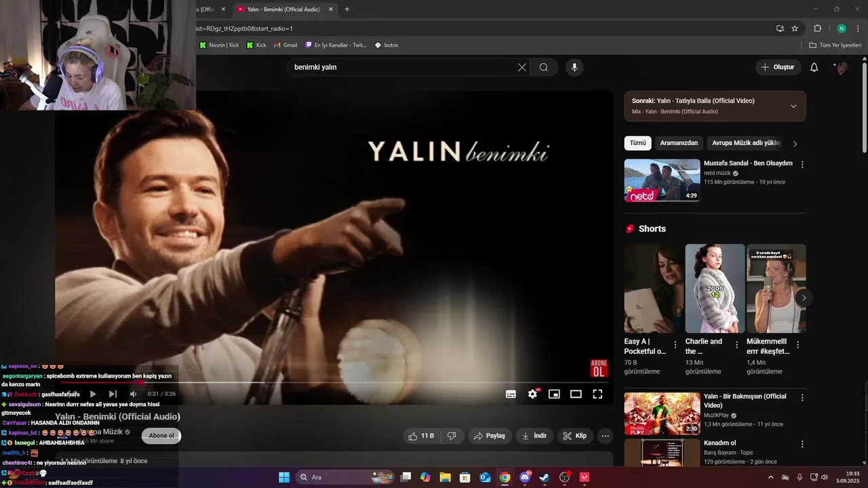The width and height of the screenshot is (868, 488).
Task: Open the botrix bookmark
Action: 387,45
